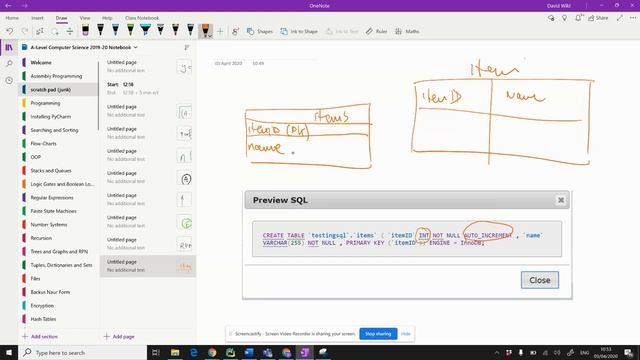Open the page with Start: 12:18
The image size is (640, 360).
148,89
